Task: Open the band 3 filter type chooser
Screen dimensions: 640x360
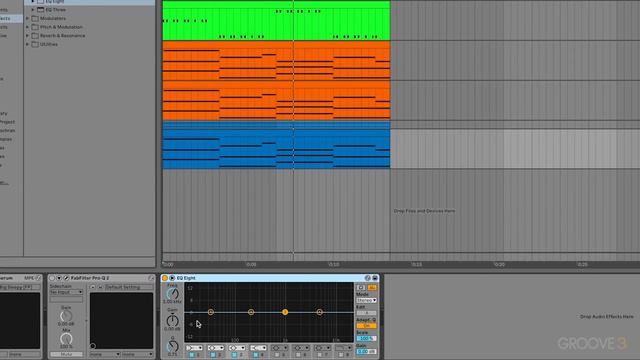Action: 237,348
